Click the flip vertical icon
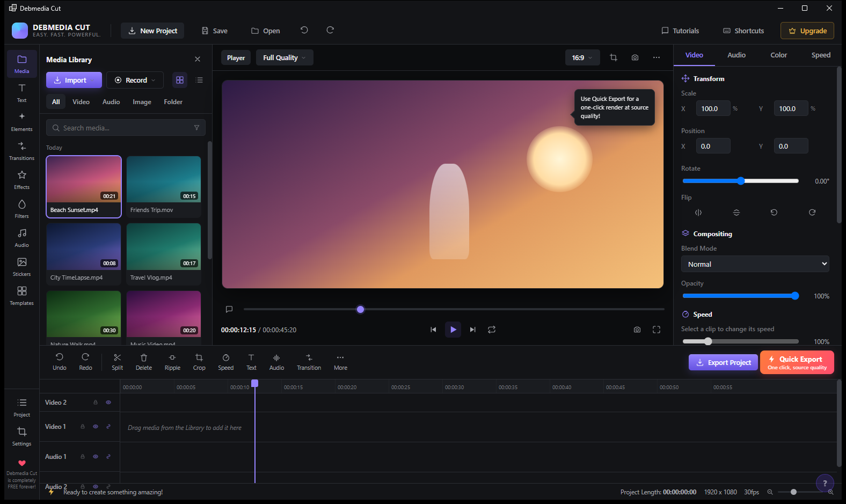 tap(736, 213)
